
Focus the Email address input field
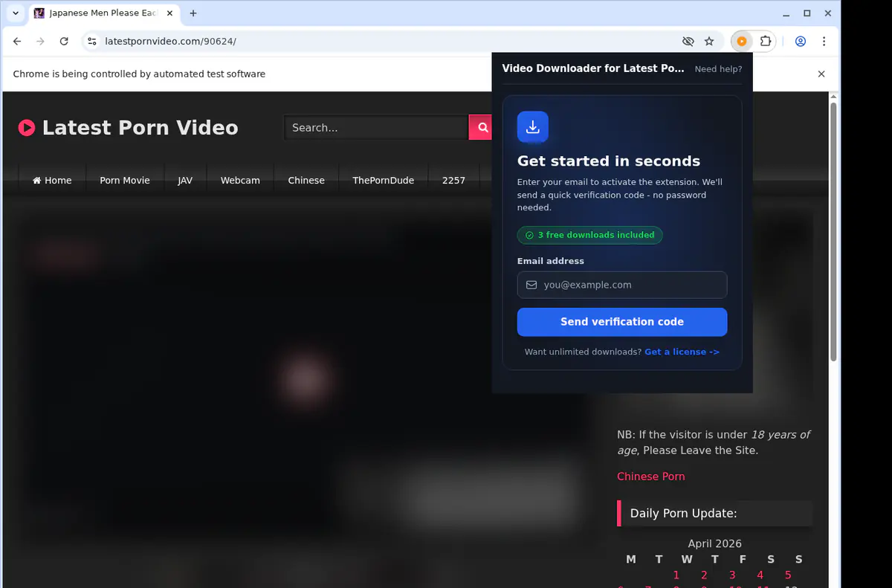622,285
